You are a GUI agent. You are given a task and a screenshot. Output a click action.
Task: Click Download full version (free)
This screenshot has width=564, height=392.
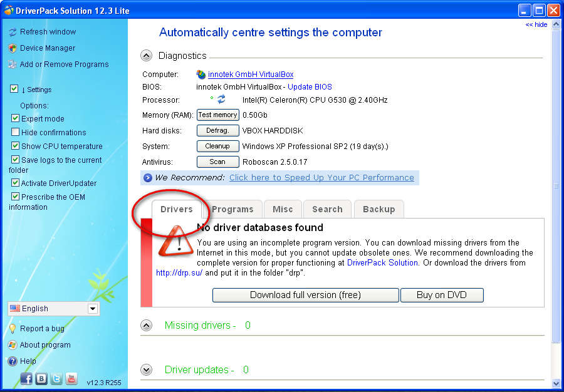tap(305, 295)
